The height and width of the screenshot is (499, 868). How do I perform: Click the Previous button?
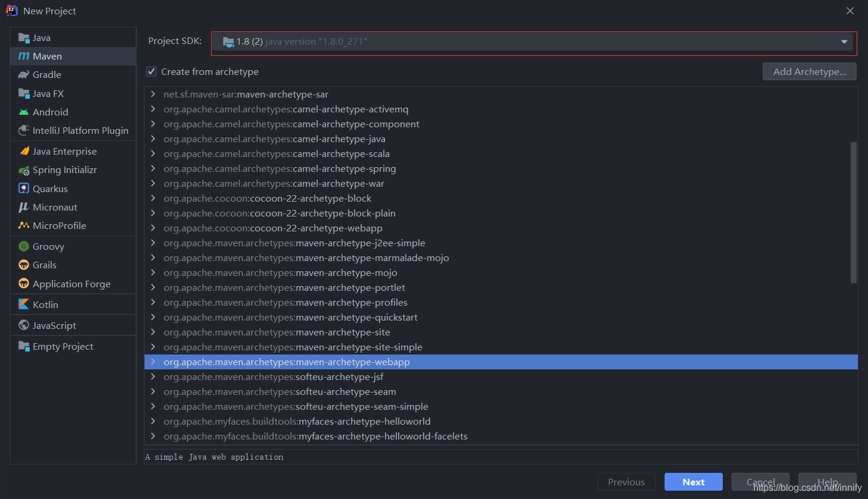[x=626, y=482]
